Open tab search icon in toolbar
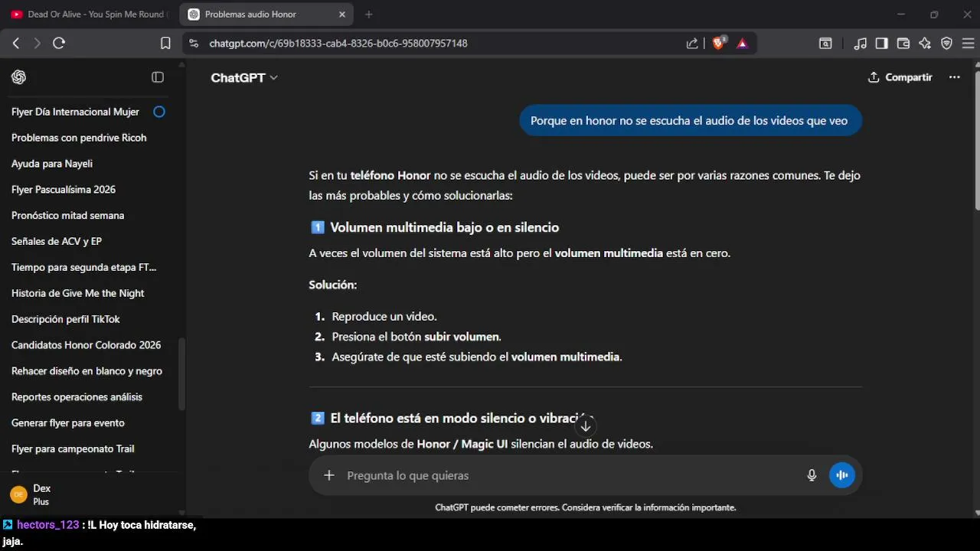The width and height of the screenshot is (980, 551). (825, 44)
